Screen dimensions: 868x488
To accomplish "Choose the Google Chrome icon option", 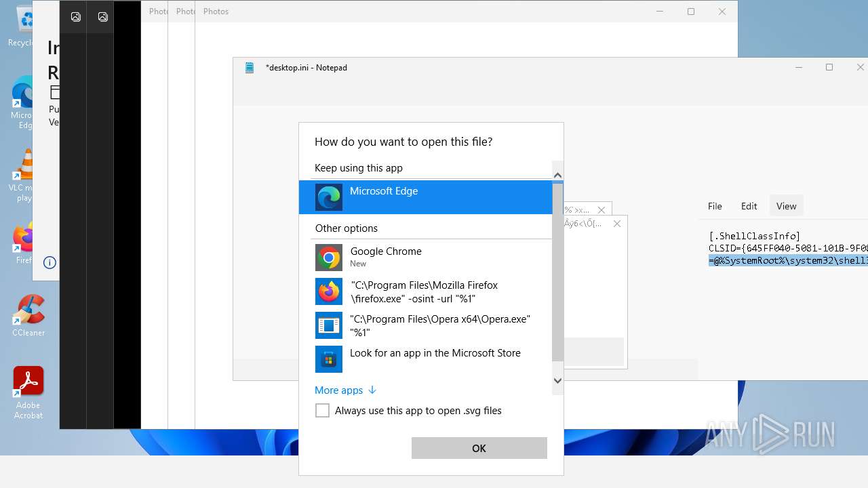I will 329,258.
